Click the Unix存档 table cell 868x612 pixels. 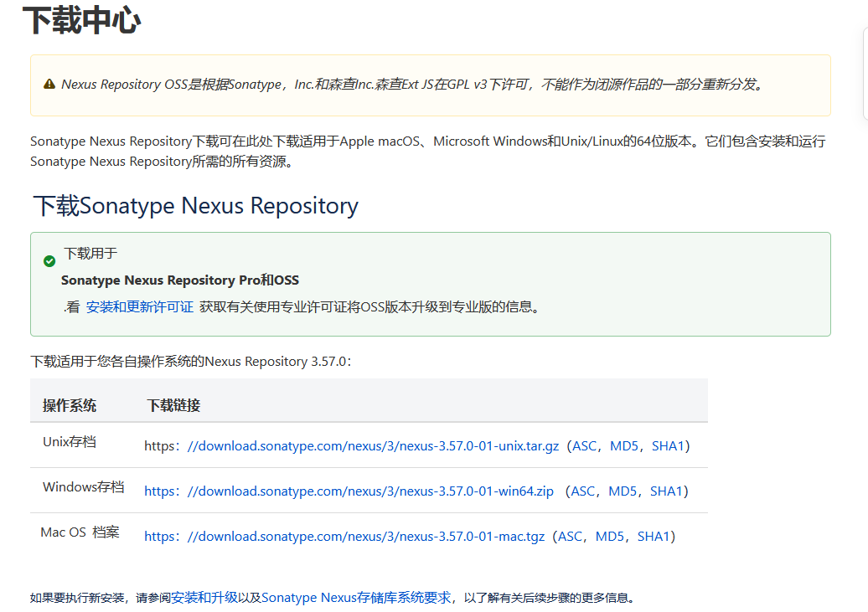pyautogui.click(x=70, y=441)
